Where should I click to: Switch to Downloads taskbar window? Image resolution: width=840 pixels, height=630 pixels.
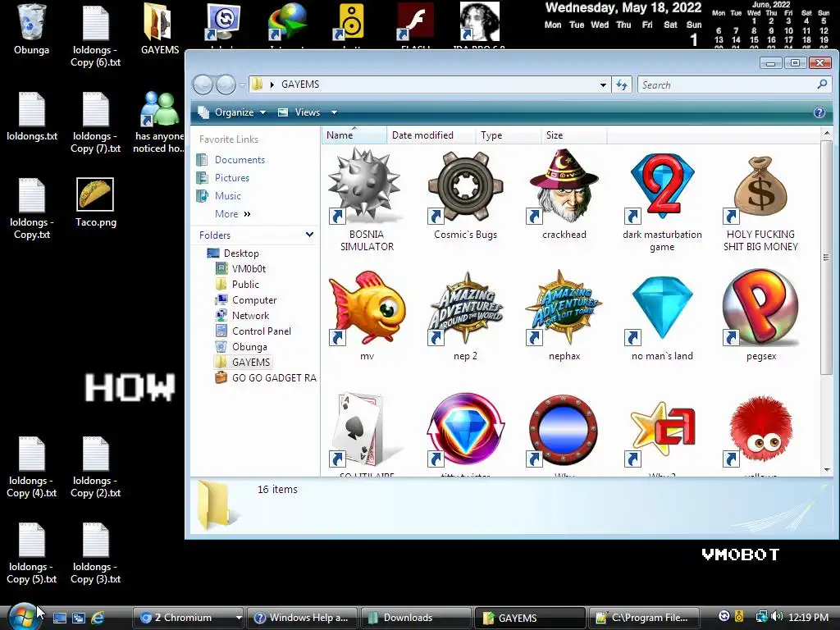click(416, 618)
